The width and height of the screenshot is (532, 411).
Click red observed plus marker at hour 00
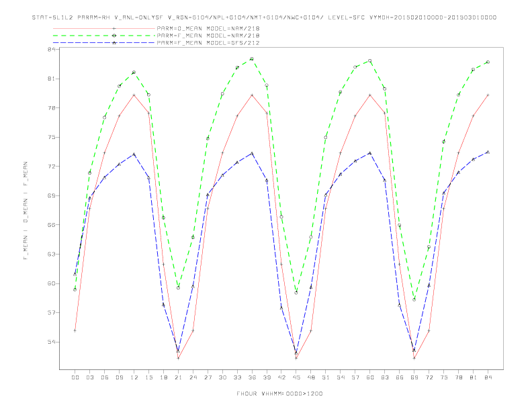[x=75, y=330]
